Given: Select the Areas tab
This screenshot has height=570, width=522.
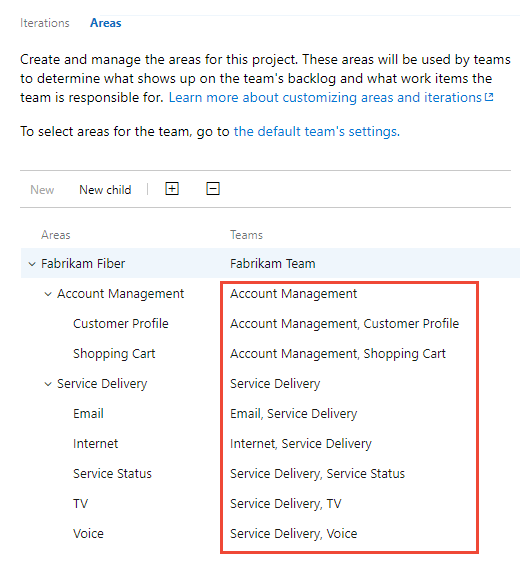Looking at the screenshot, I should tap(105, 23).
